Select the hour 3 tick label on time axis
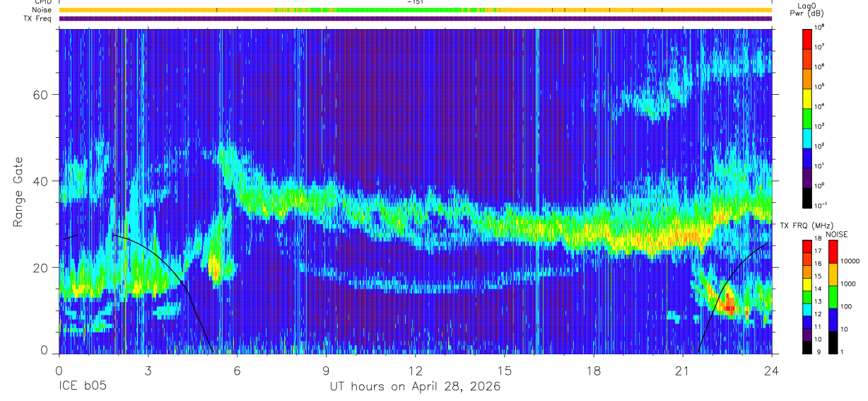The image size is (868, 401). (148, 371)
